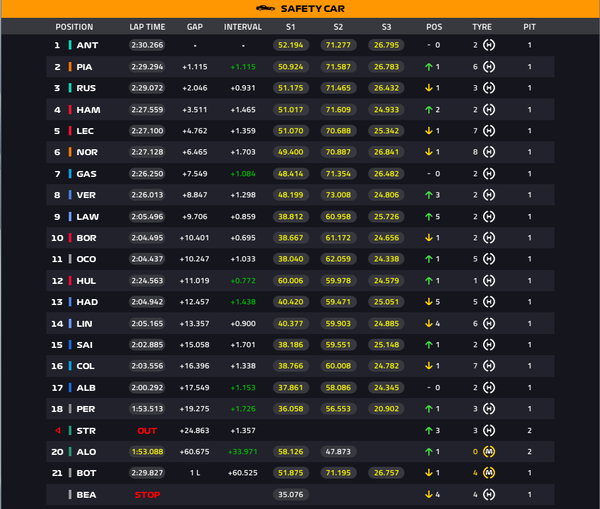Image resolution: width=600 pixels, height=509 pixels.
Task: Click the green up arrow in PIA row
Action: (x=429, y=67)
